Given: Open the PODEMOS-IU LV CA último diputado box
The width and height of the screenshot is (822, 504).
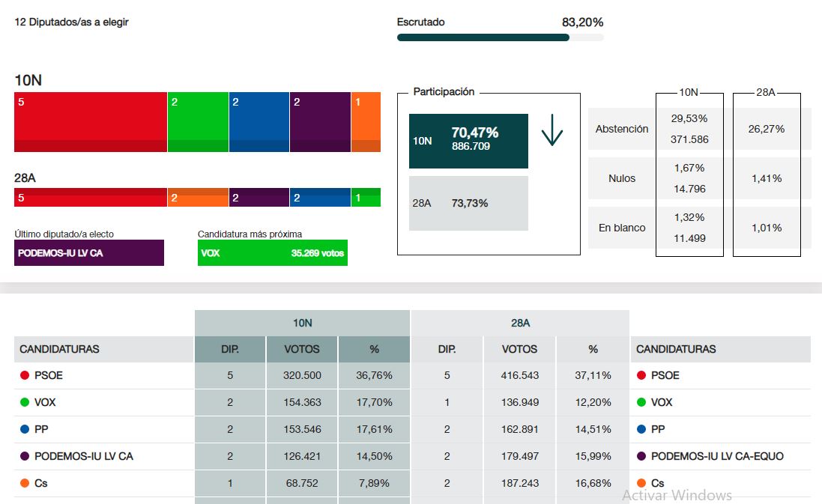Looking at the screenshot, I should pos(89,253).
